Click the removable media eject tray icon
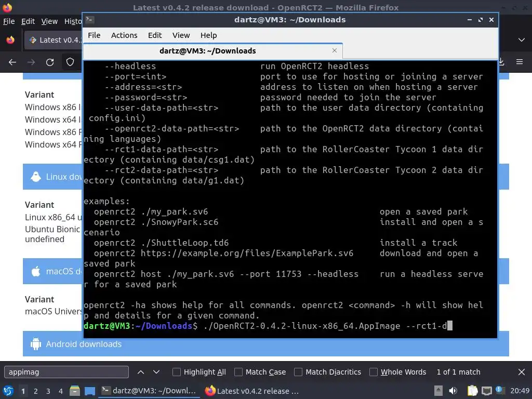The image size is (532, 399). point(438,391)
